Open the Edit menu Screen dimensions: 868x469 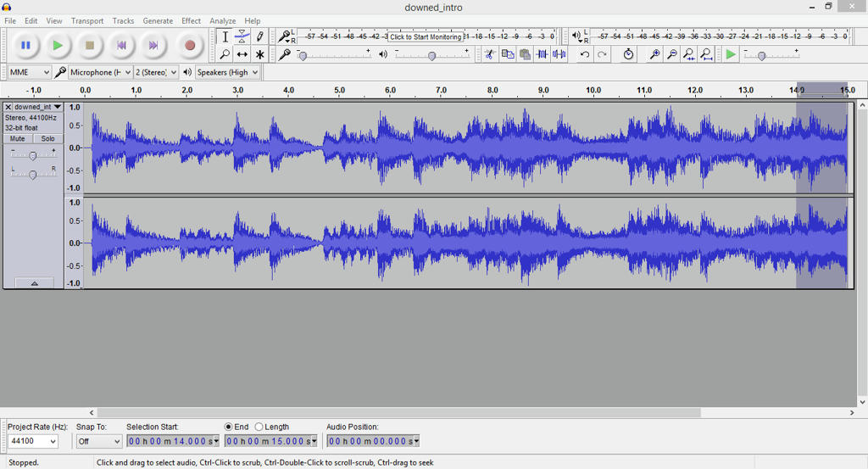[31, 20]
